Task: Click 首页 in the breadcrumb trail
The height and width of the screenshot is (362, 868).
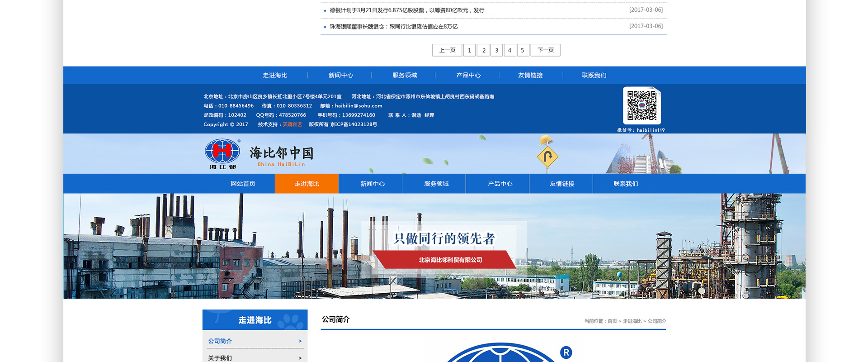Action: coord(612,321)
